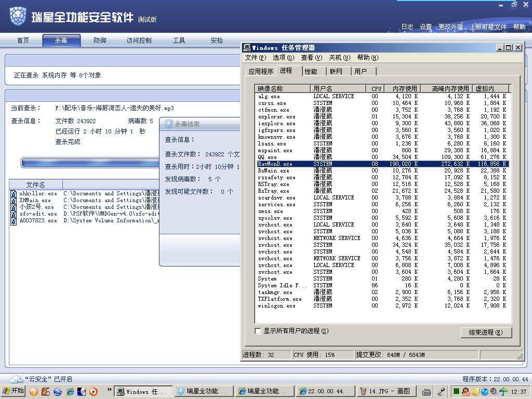Click the cloud security status icon
532x399 pixels.
click(16, 379)
